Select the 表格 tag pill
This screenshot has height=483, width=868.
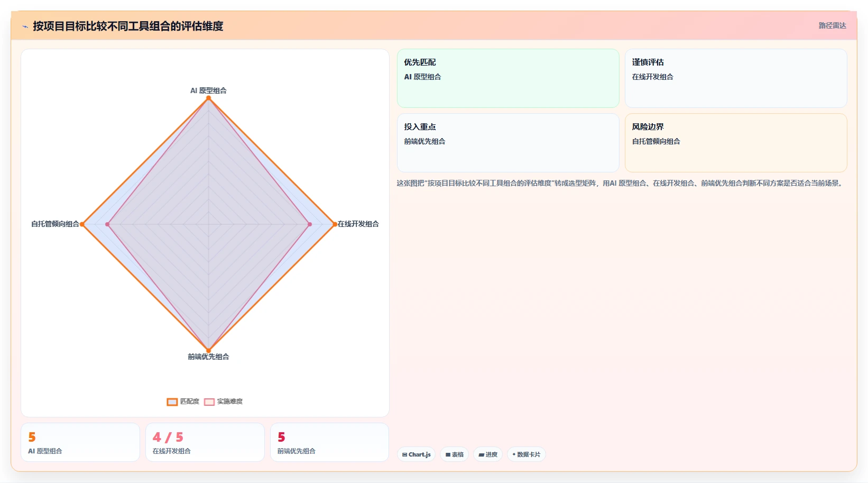(455, 454)
